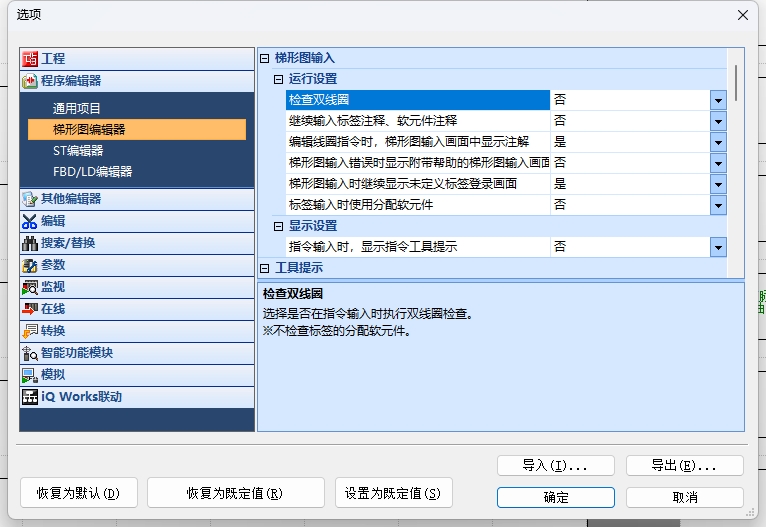Viewport: 766px width, 527px height.
Task: Click the 工程 category icon
Action: (30, 59)
